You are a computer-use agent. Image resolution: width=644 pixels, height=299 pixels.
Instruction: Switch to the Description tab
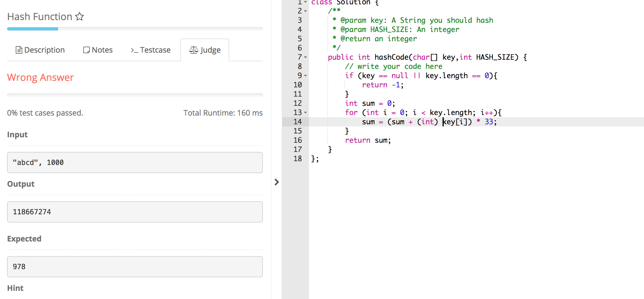click(44, 50)
